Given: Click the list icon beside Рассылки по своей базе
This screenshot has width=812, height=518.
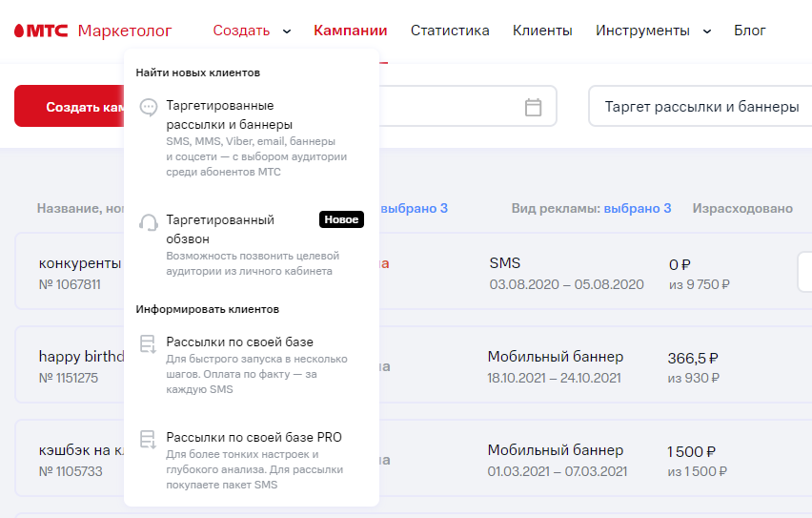Looking at the screenshot, I should tap(148, 343).
